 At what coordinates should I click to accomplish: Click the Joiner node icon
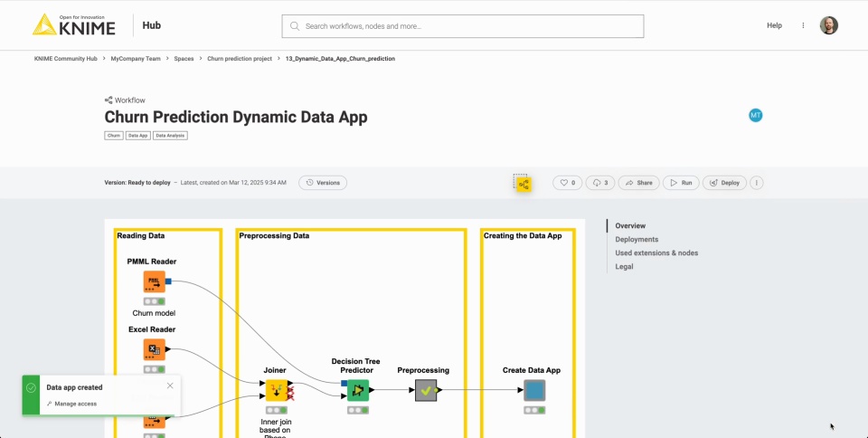coord(277,390)
